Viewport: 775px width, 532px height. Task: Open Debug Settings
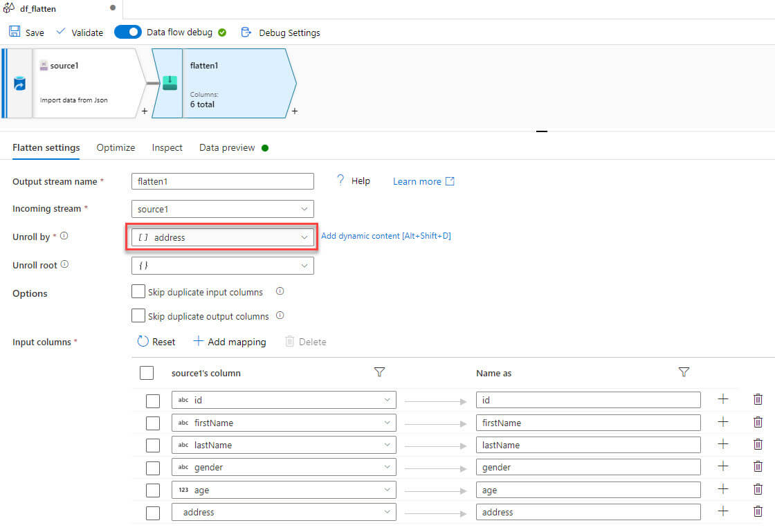coord(289,33)
